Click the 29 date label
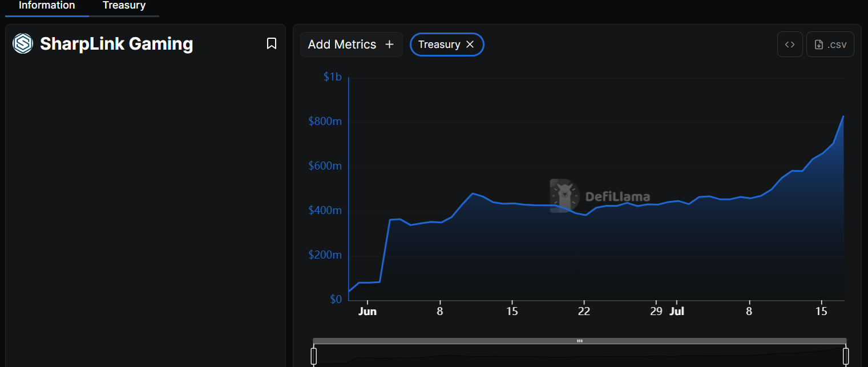The width and height of the screenshot is (868, 367). click(x=656, y=312)
